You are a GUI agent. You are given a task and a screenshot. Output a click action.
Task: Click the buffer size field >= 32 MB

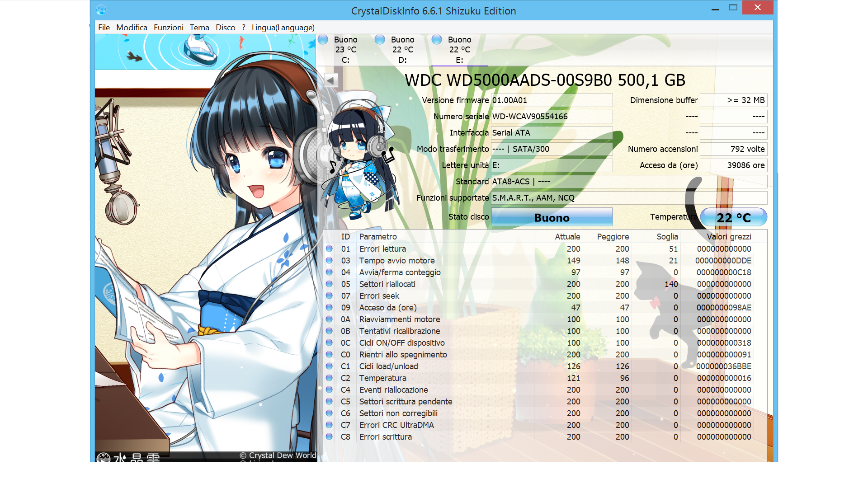pos(733,100)
